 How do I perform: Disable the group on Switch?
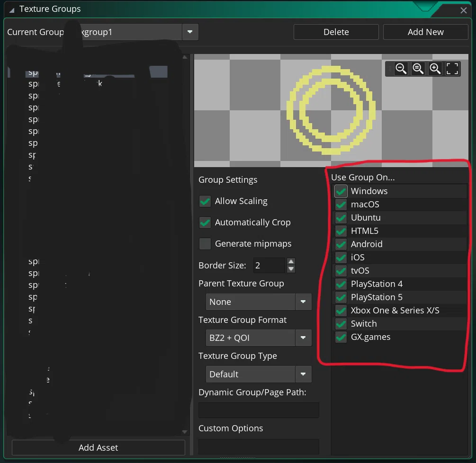coord(341,324)
